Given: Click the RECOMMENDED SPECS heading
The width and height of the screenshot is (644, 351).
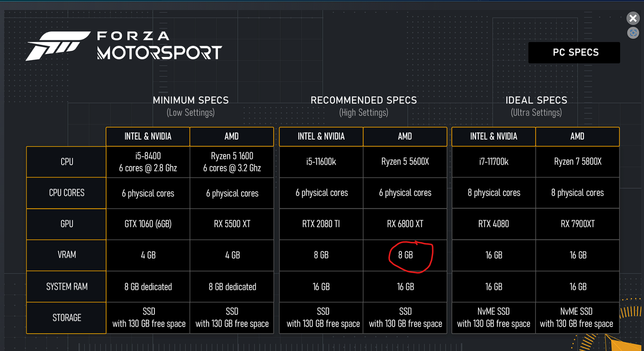Looking at the screenshot, I should click(364, 100).
